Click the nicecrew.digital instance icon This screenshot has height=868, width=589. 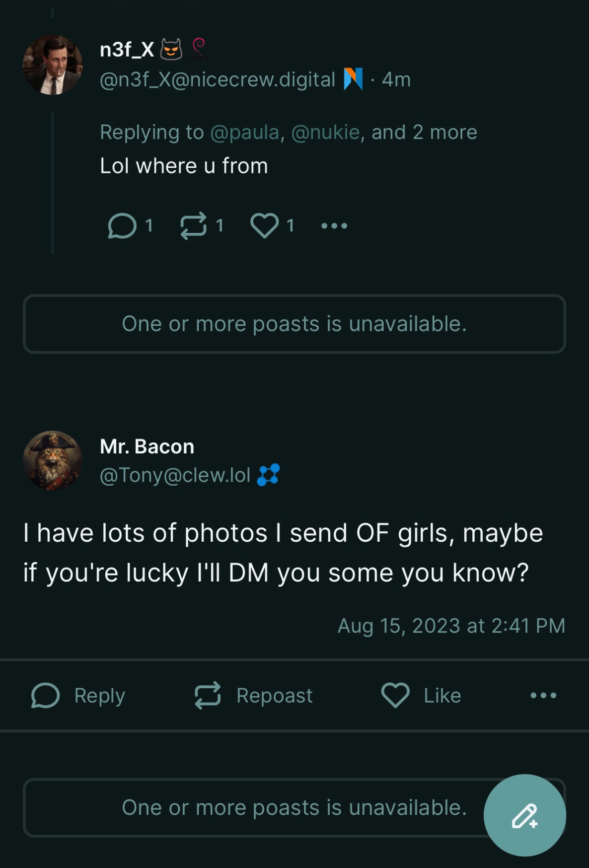click(x=353, y=79)
